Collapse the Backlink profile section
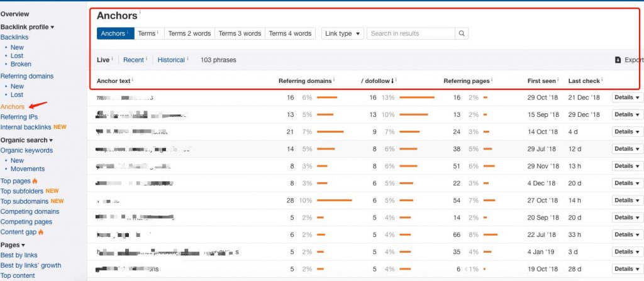This screenshot has width=644, height=281. (x=28, y=27)
